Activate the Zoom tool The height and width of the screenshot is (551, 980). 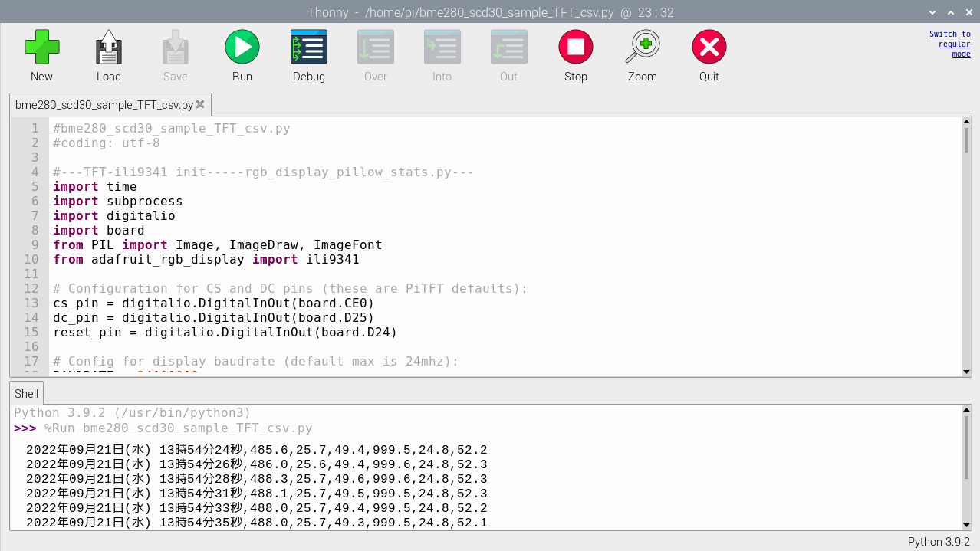(x=642, y=47)
